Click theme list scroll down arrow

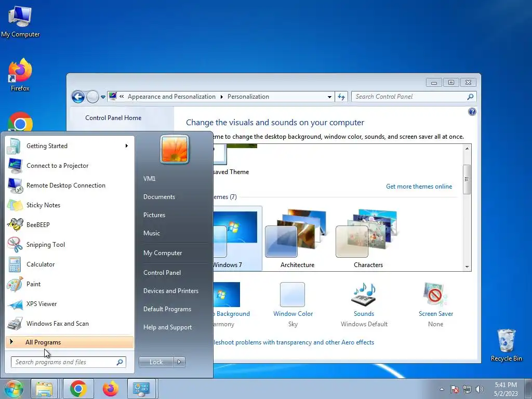click(x=467, y=267)
